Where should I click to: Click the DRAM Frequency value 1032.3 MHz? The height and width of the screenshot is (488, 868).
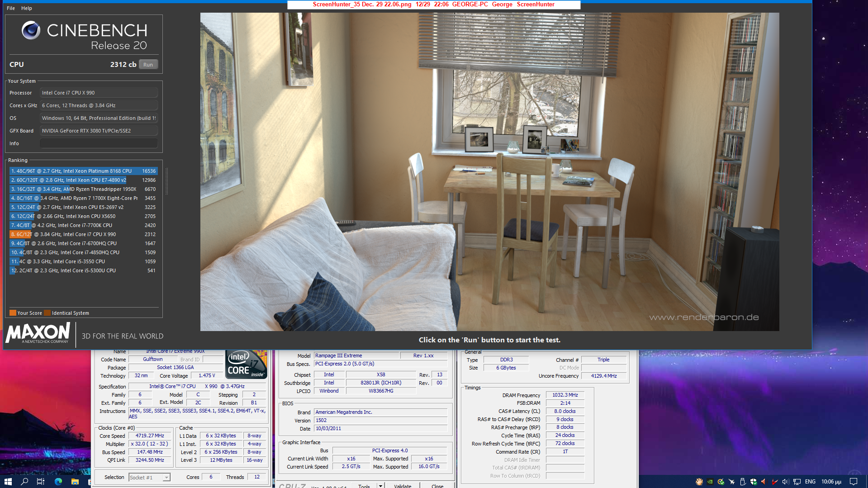[565, 395]
